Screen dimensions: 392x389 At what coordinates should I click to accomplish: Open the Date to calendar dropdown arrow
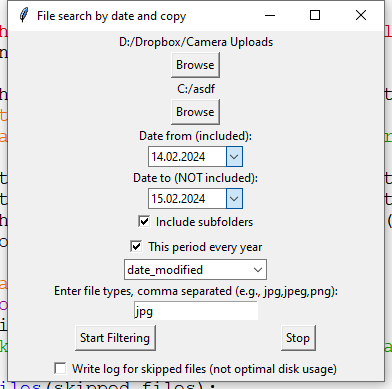tap(234, 199)
